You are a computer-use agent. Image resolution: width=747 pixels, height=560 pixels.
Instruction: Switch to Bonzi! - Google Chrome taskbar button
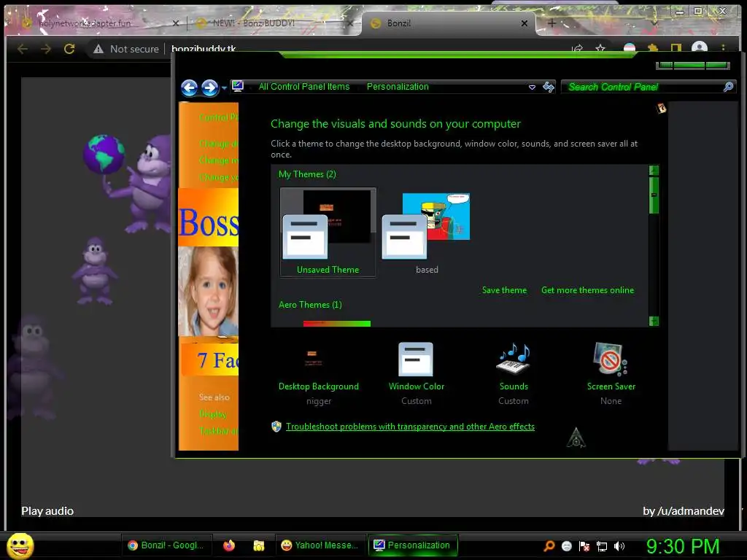[166, 545]
